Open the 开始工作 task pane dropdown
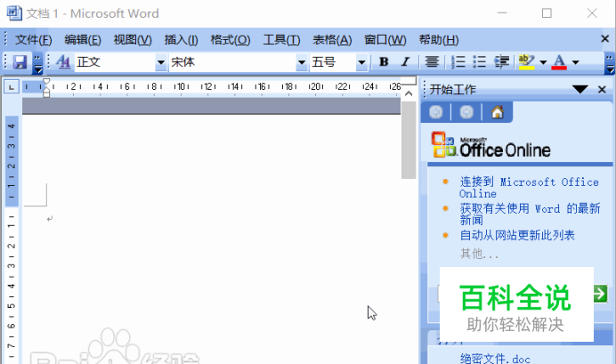616x364 pixels. (x=580, y=89)
